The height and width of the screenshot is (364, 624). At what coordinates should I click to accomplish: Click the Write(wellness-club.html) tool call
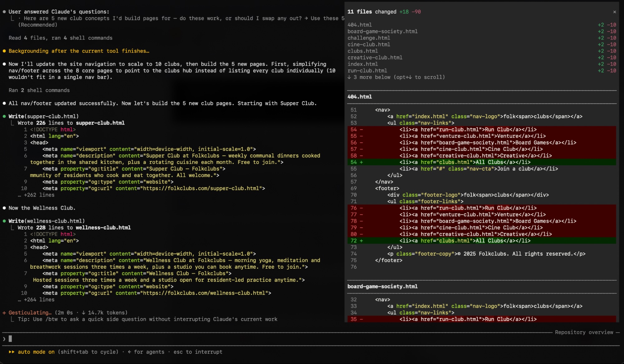tap(47, 221)
